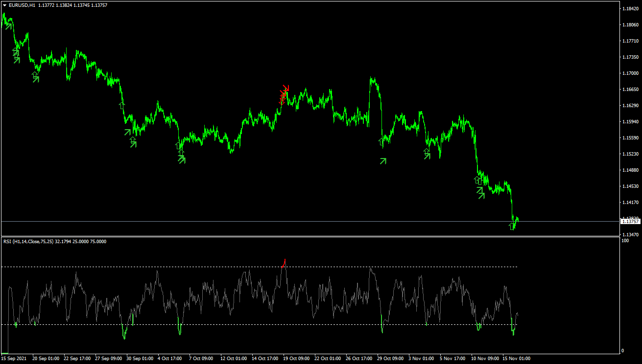Click the 100 level on the RSI scale

click(x=625, y=241)
